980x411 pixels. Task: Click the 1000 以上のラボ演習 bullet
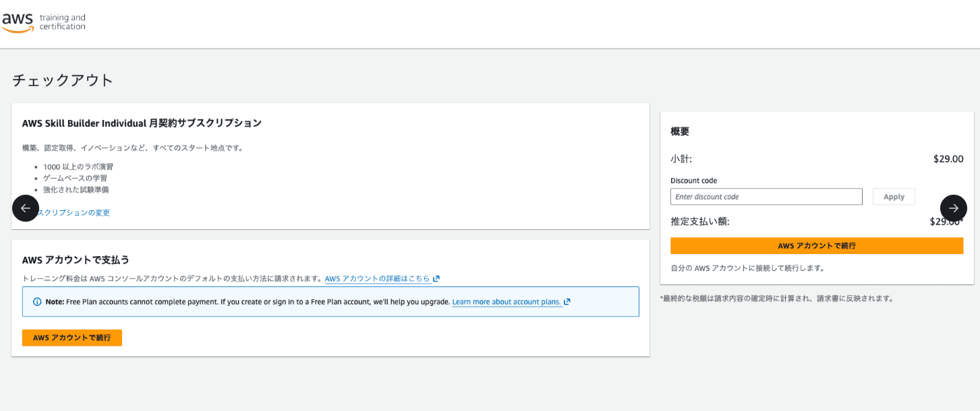pyautogui.click(x=78, y=166)
